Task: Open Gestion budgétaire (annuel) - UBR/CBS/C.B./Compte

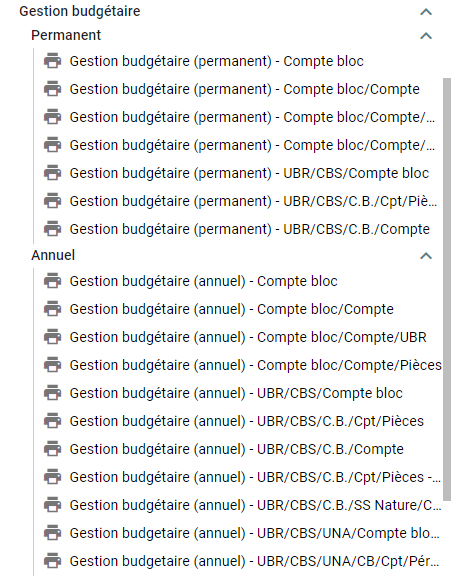Action: coord(237,449)
